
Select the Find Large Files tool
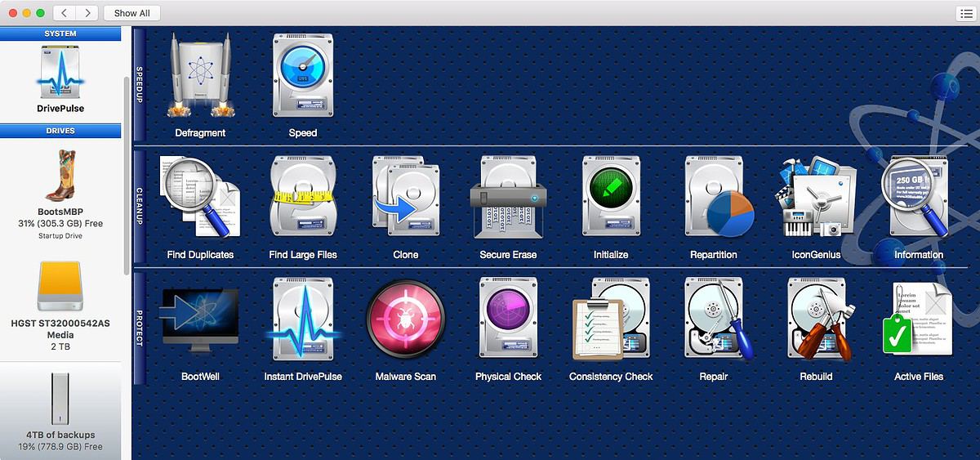(x=303, y=199)
